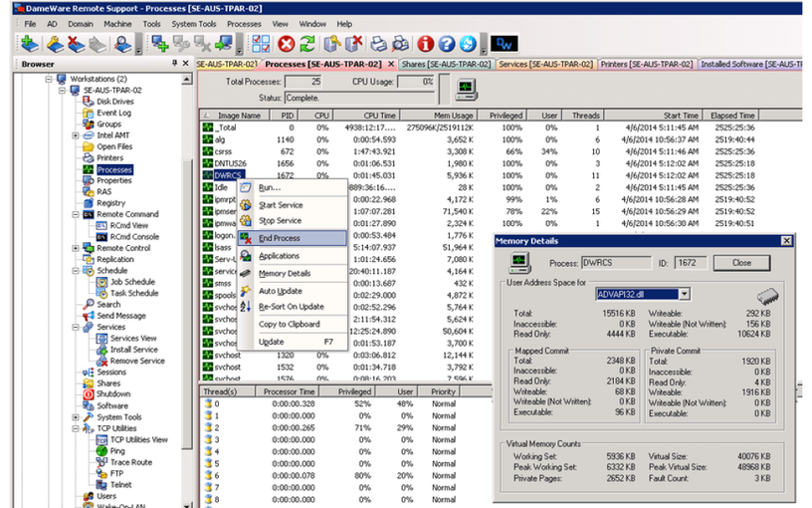
Task: Click the red information toolbar icon
Action: (x=426, y=44)
